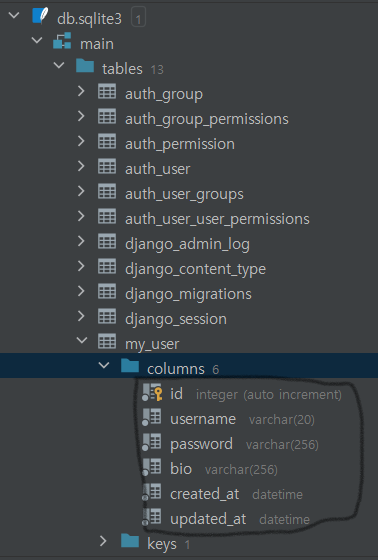The image size is (378, 560).
Task: Click the columns folder icon
Action: click(130, 366)
